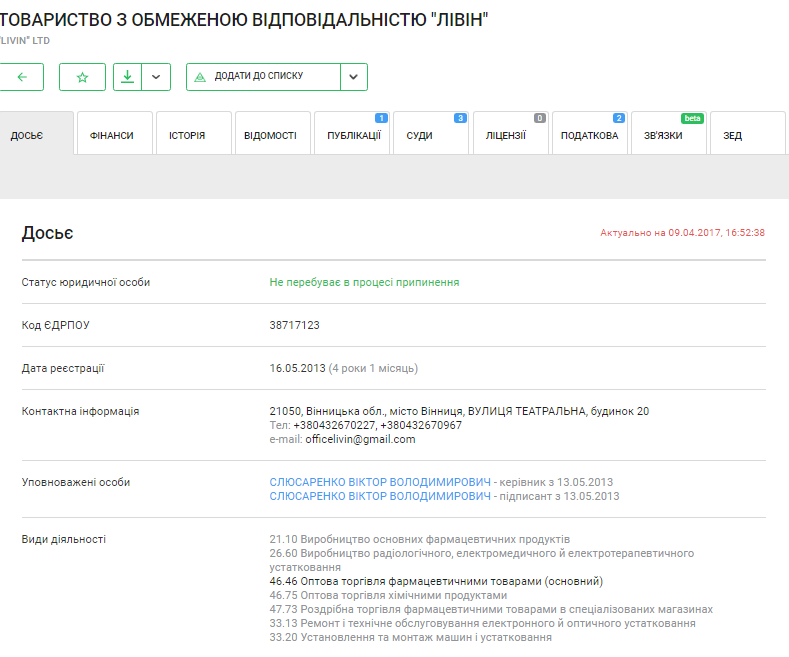
Task: Open dropdown arrow next to download
Action: (x=156, y=77)
